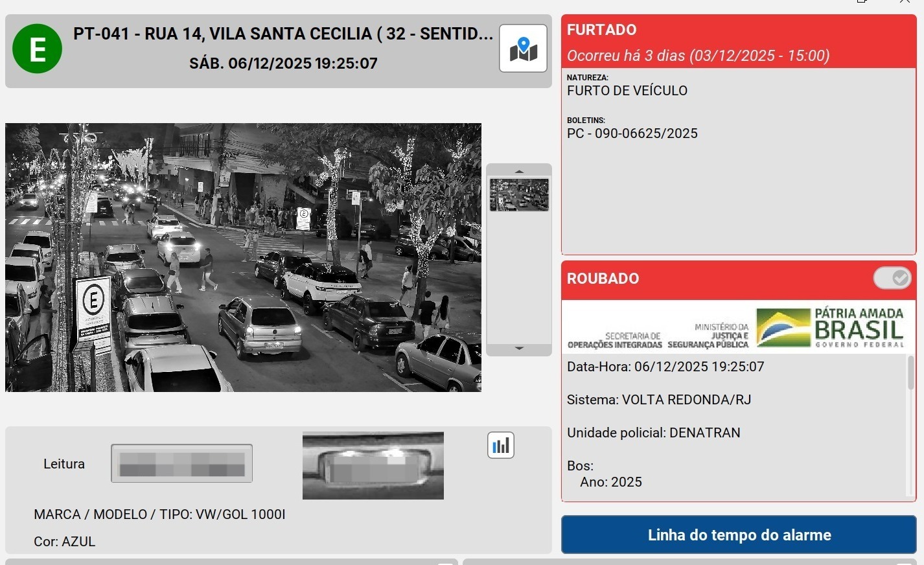Click the Leitura plate reading field
Screen dimensions: 924x565
(181, 463)
